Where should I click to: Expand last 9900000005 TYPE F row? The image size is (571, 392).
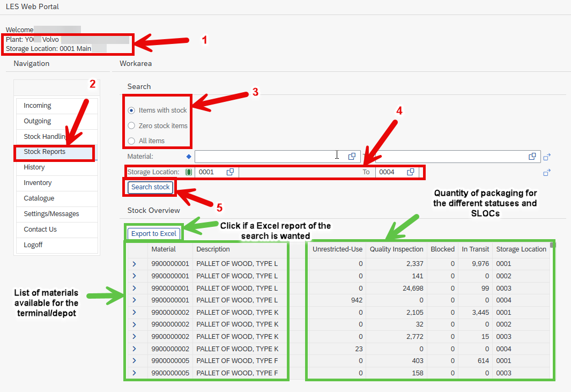click(x=135, y=373)
